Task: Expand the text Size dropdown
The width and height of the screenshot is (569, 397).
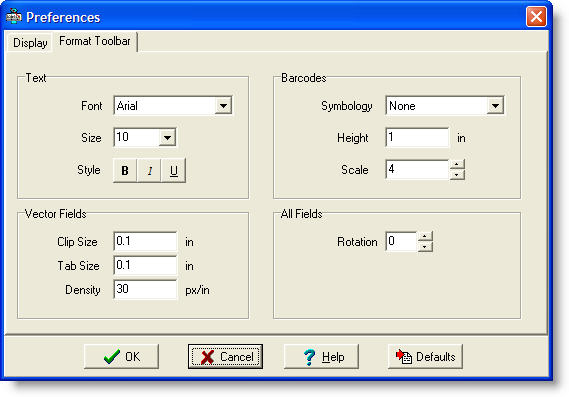Action: 145,138
